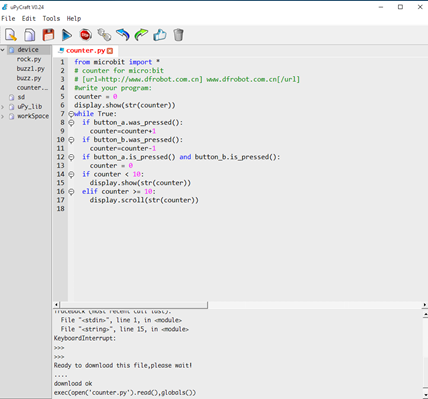Open the Edit menu
Screen dimensions: 428x399
[x=29, y=18]
